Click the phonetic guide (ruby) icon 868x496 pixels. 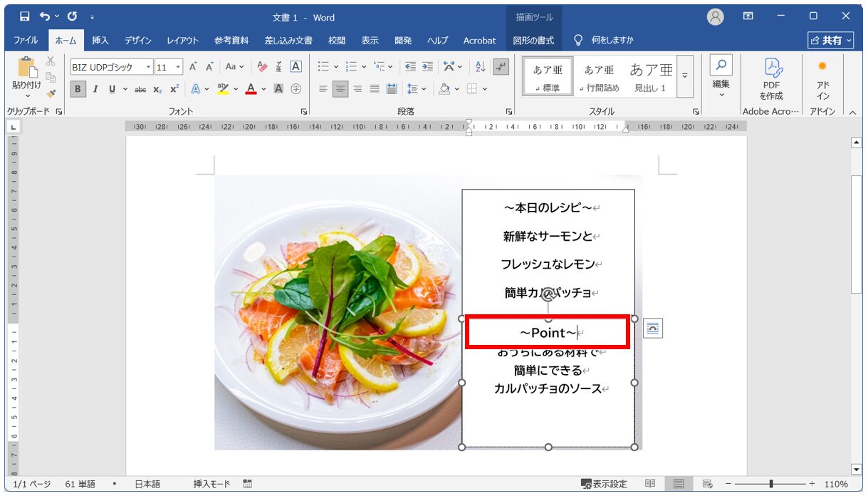pyautogui.click(x=279, y=67)
